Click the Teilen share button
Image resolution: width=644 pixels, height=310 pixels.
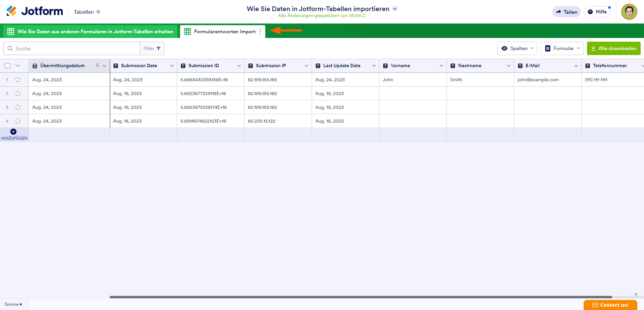566,12
